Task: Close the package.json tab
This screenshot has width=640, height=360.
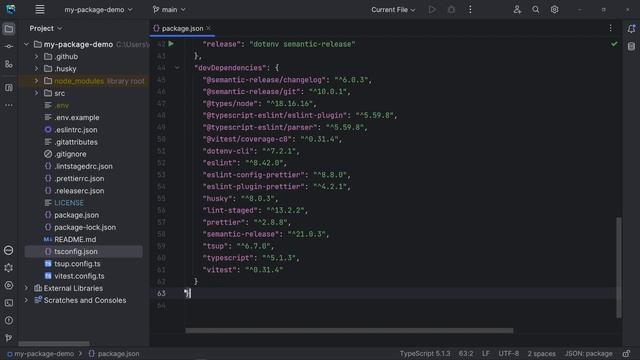Action: [x=209, y=28]
